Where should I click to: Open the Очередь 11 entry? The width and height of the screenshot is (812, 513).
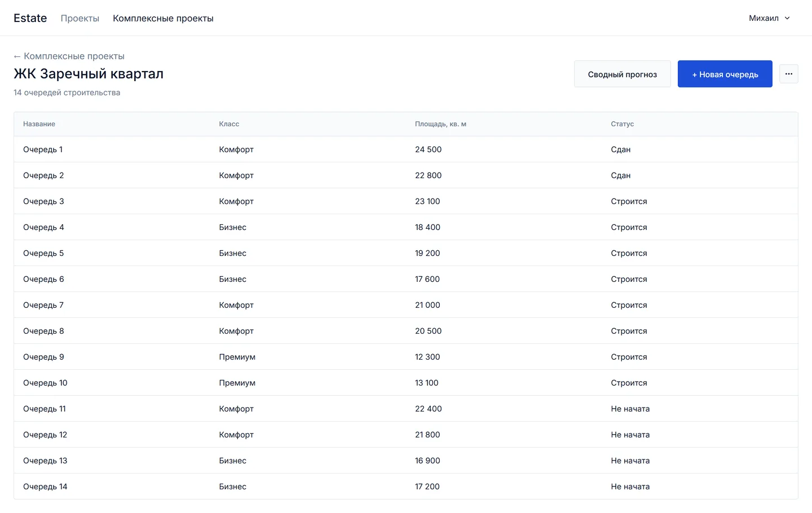pos(406,409)
